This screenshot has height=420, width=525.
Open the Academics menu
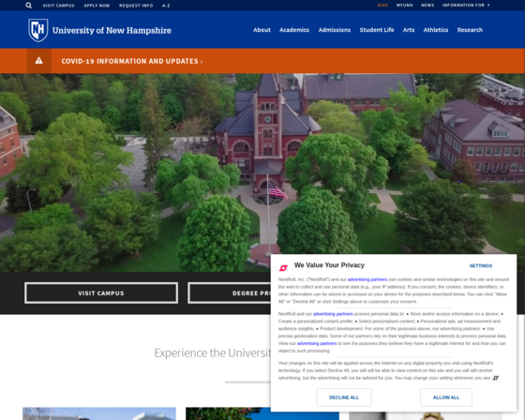click(294, 30)
